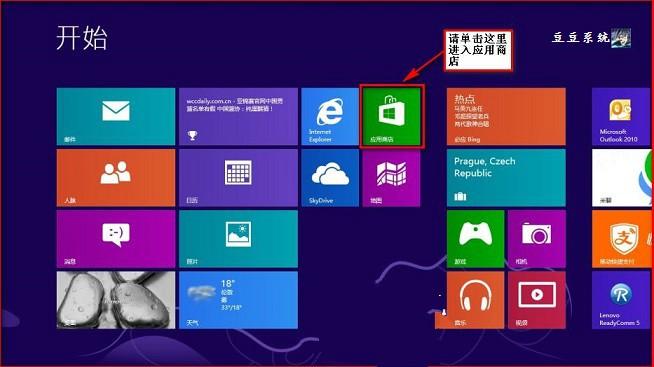The image size is (654, 367).
Task: Open the purple Maps tile
Action: pos(391,178)
